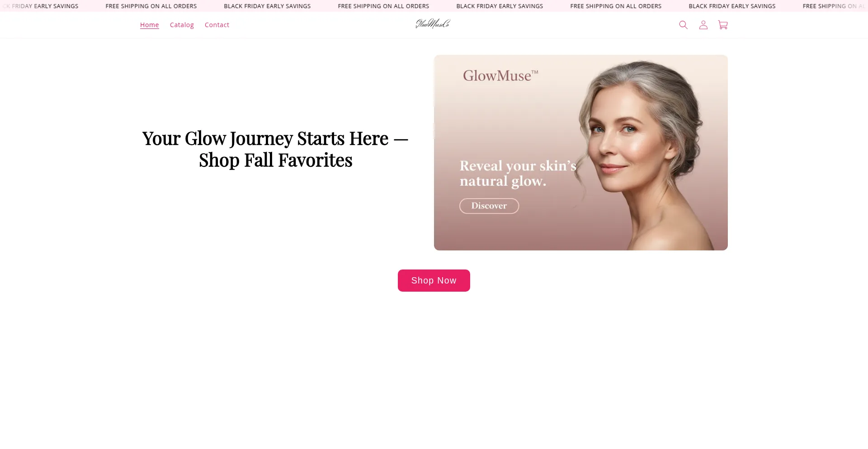Viewport: 868px width, 449px height.
Task: Click the pink Shop Now button
Action: coord(434,280)
